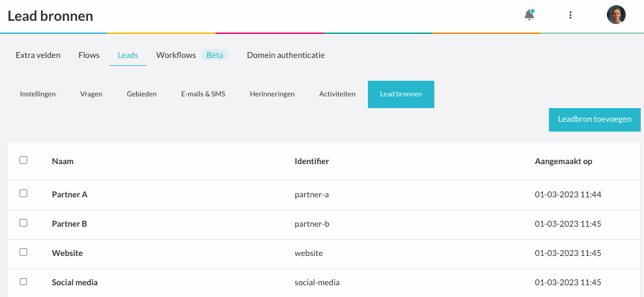Viewport: 644px width, 297px height.
Task: Open the Workflows tab
Action: point(176,55)
